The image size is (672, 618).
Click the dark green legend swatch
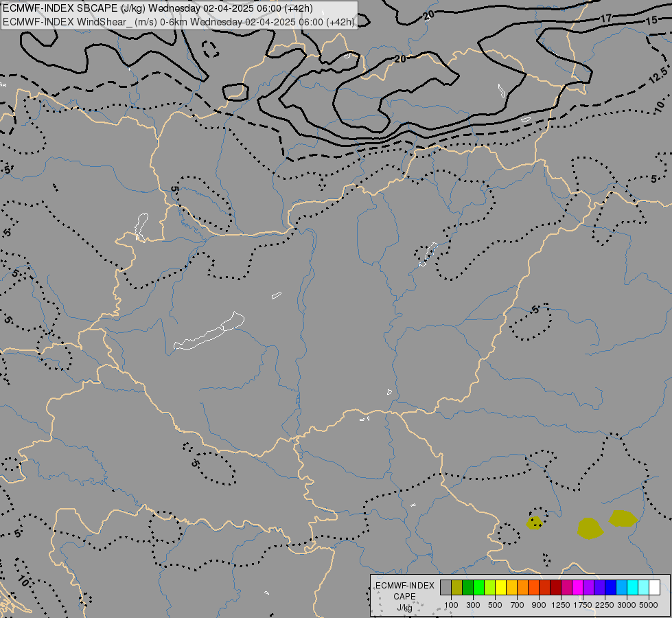pyautogui.click(x=467, y=588)
